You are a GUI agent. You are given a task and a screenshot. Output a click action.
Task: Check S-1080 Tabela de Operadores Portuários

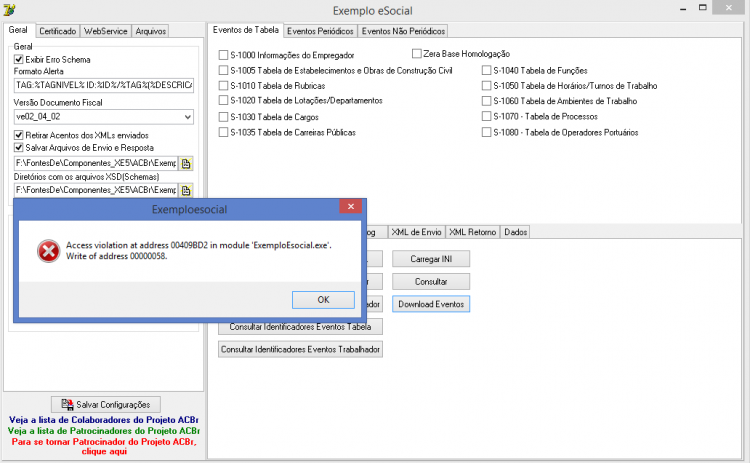(486, 132)
